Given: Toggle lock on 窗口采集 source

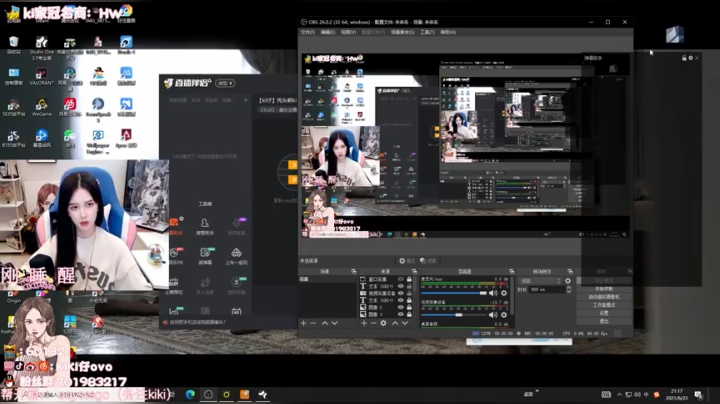Looking at the screenshot, I should (409, 279).
